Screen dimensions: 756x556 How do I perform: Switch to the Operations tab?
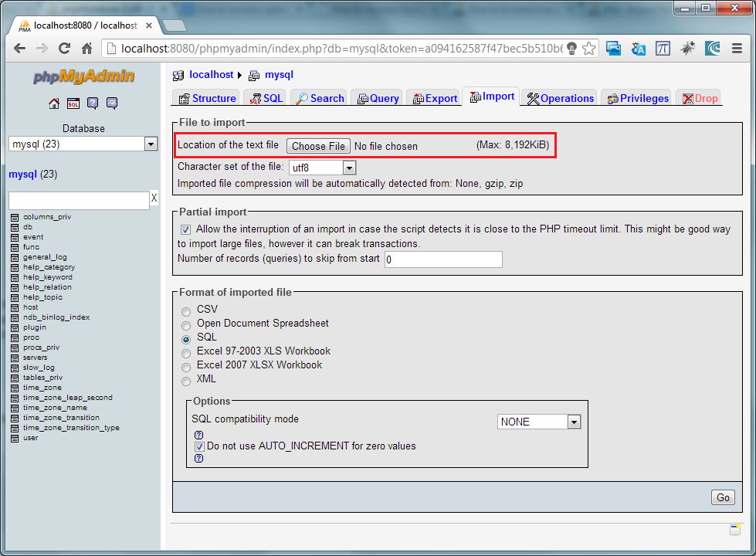tap(561, 98)
